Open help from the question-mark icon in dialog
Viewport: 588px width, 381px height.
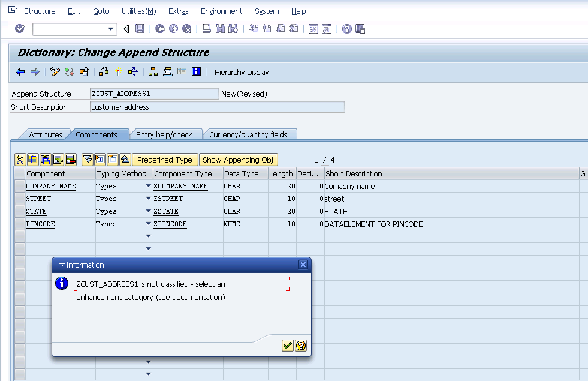point(300,346)
